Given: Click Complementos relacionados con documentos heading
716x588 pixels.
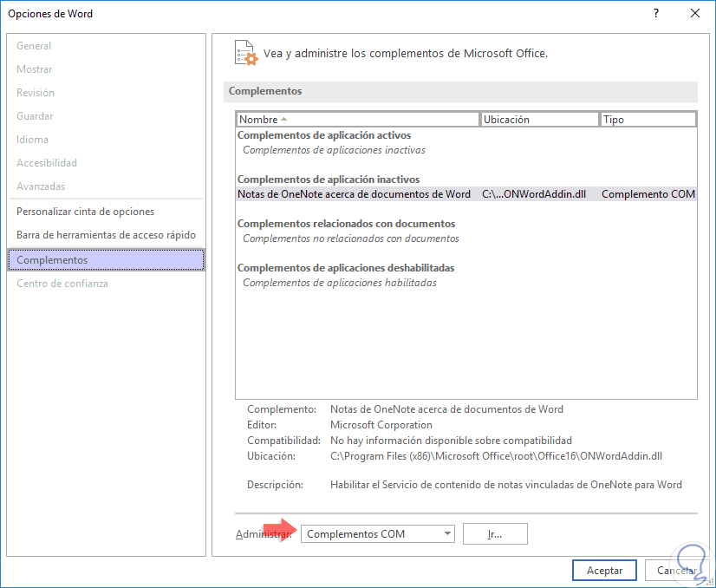Looking at the screenshot, I should pyautogui.click(x=346, y=224).
